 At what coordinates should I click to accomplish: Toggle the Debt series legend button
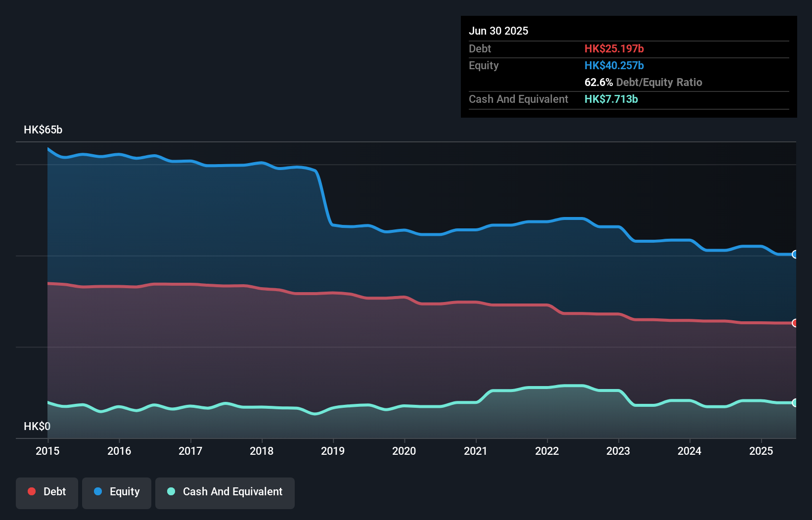pos(47,492)
